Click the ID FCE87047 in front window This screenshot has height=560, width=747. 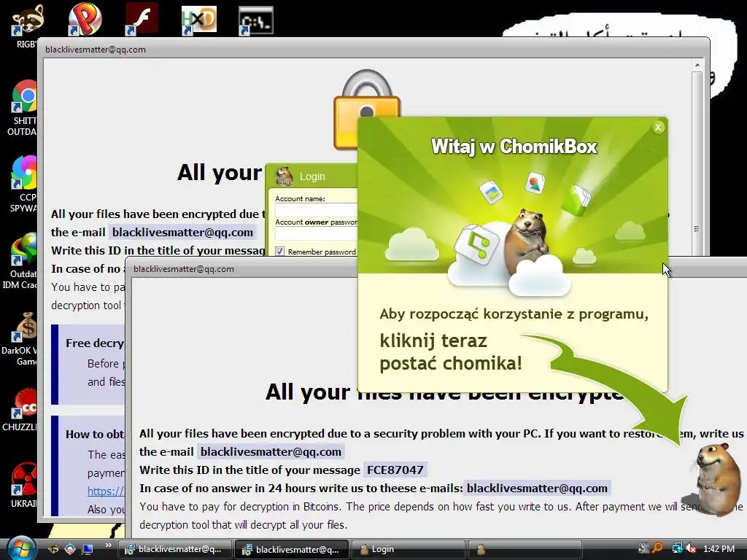point(395,470)
